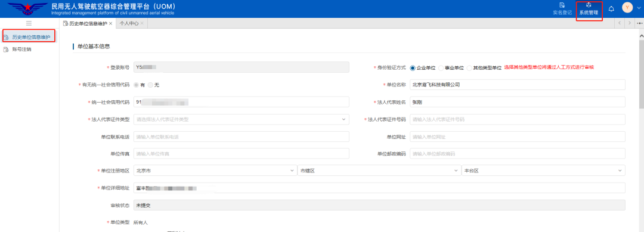Click the 法人代表证件号码 input field
This screenshot has height=232, width=644.
pyautogui.click(x=518, y=119)
